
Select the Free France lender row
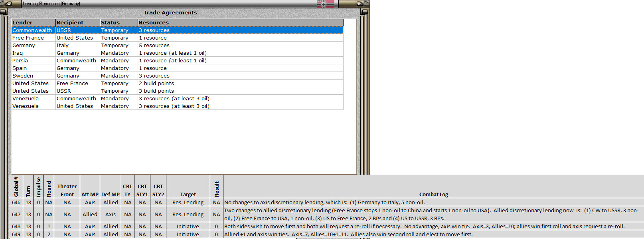tap(177, 38)
